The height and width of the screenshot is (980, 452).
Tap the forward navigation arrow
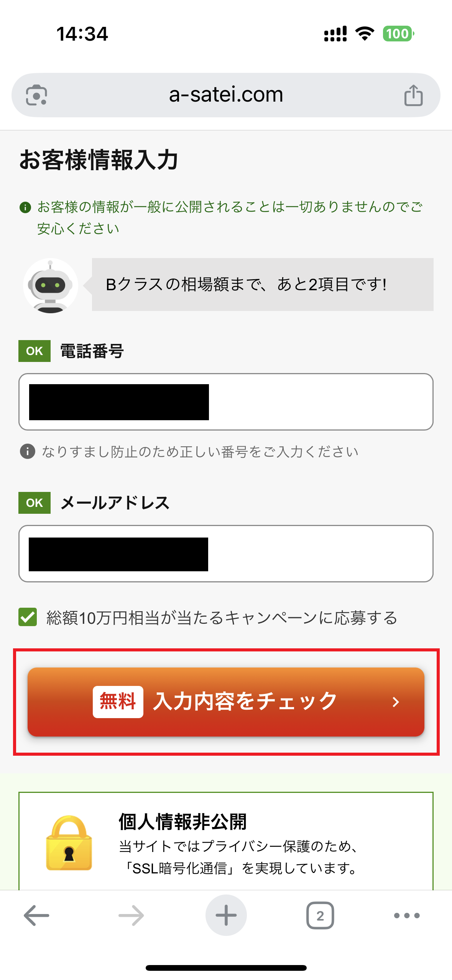pos(131,916)
